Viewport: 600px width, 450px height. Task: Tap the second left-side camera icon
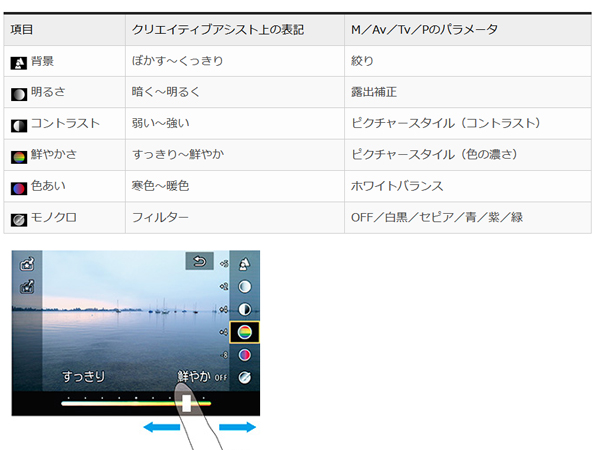[x=27, y=287]
